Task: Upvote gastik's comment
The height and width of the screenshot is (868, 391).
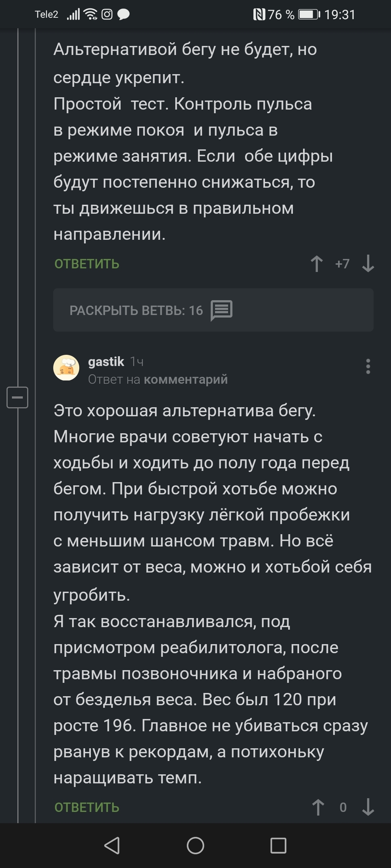Action: pyautogui.click(x=318, y=807)
